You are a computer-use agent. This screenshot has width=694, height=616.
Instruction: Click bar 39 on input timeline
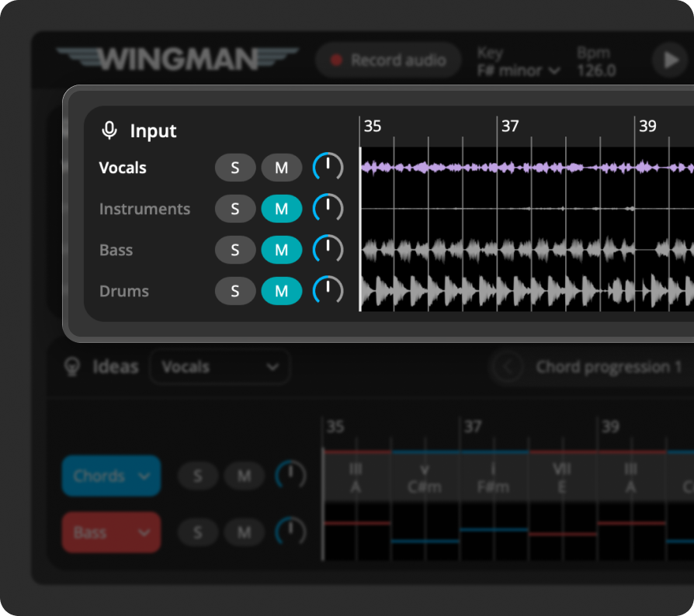click(647, 126)
